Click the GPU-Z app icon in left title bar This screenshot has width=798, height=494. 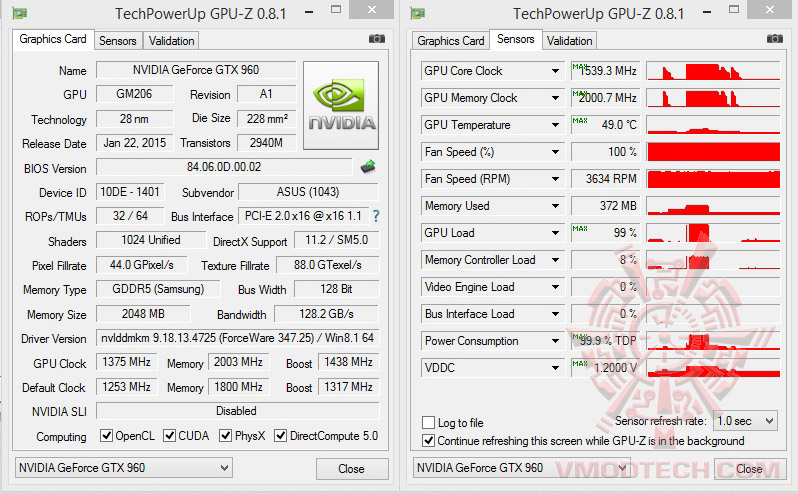pos(19,13)
